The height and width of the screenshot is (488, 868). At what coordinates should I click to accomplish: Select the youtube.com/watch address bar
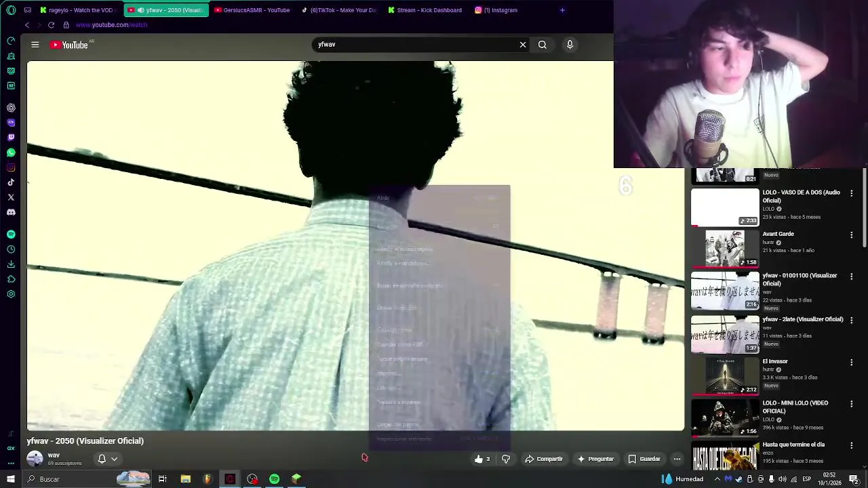pyautogui.click(x=111, y=25)
